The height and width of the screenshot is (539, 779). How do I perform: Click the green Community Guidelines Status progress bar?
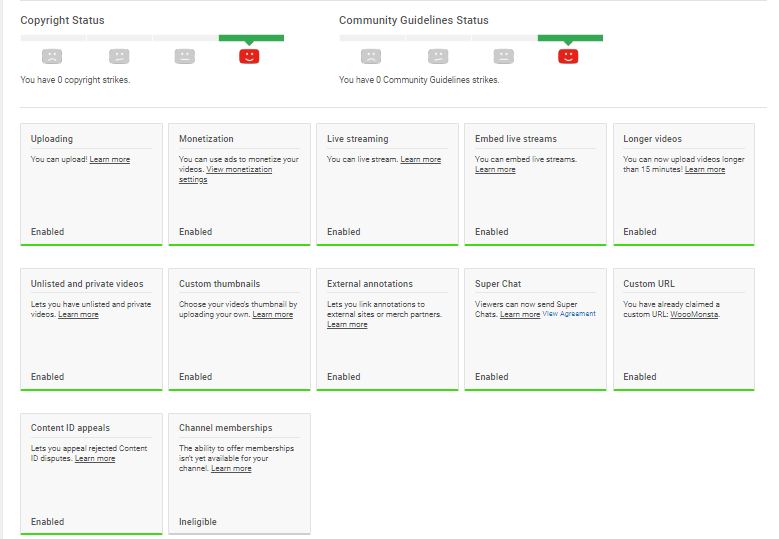click(570, 38)
